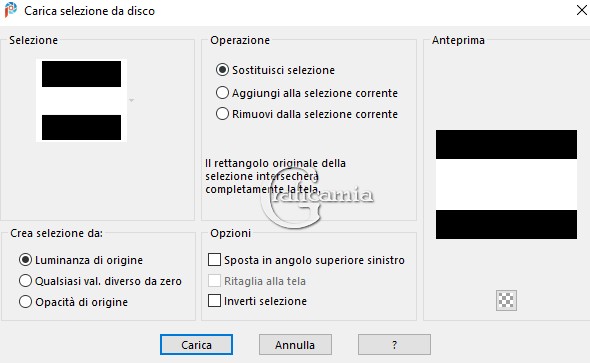Click the dialog title Carica selezione da disco
The width and height of the screenshot is (590, 363).
(x=90, y=11)
